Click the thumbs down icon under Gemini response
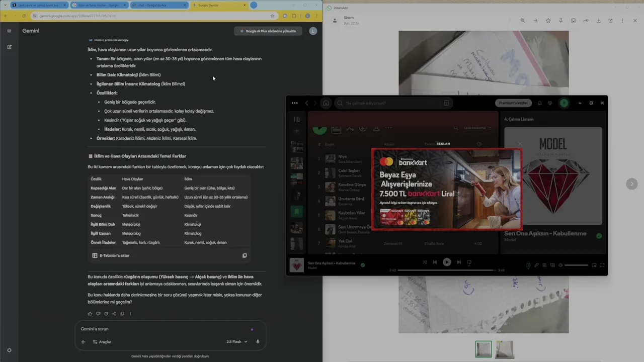 (x=98, y=314)
